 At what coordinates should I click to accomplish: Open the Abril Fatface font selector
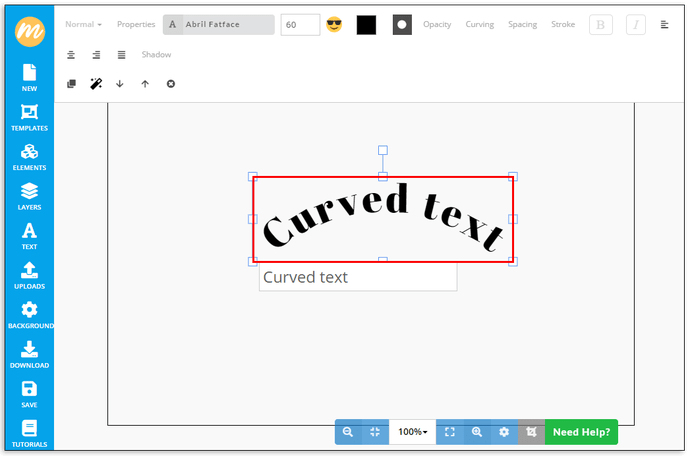pyautogui.click(x=218, y=25)
